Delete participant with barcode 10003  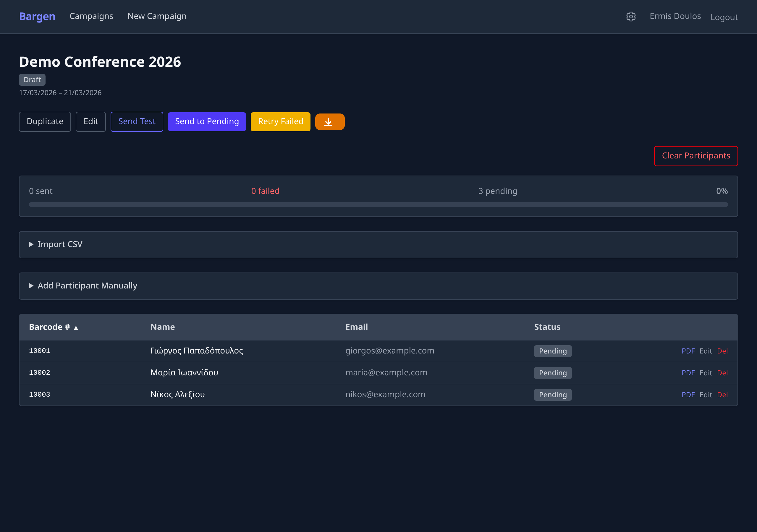click(722, 395)
